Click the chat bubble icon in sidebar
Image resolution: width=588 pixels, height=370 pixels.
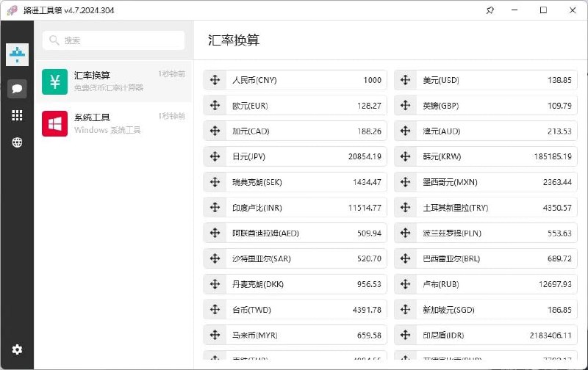point(17,89)
